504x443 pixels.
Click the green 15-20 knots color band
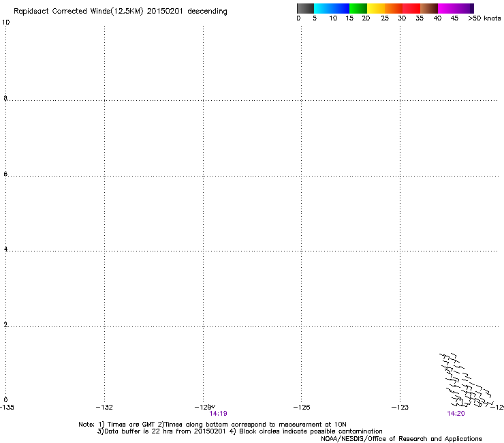(x=358, y=8)
